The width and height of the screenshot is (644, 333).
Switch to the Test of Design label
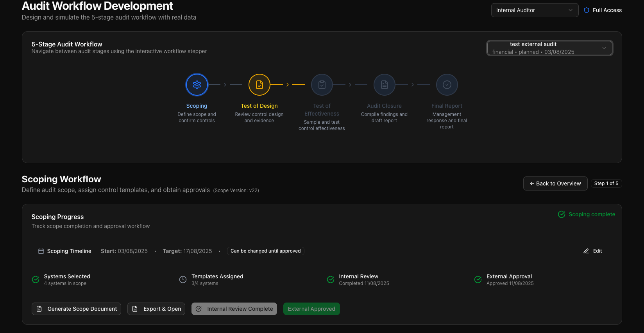tap(259, 106)
